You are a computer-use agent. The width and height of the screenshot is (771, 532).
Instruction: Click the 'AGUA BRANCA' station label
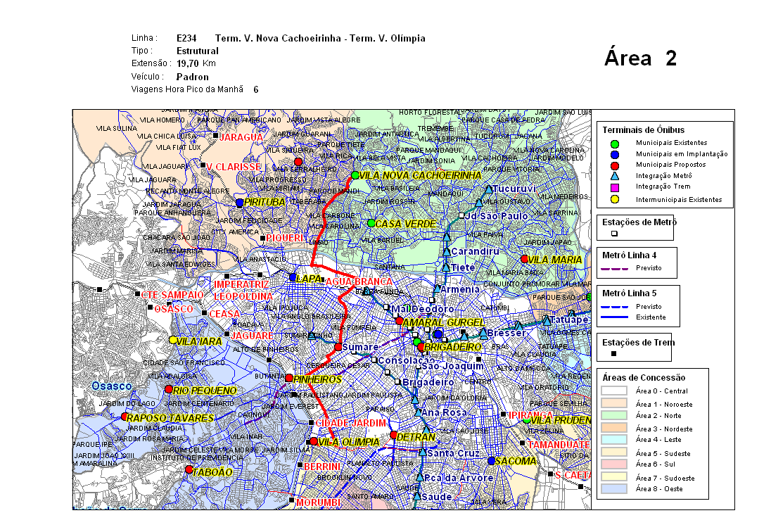[359, 281]
